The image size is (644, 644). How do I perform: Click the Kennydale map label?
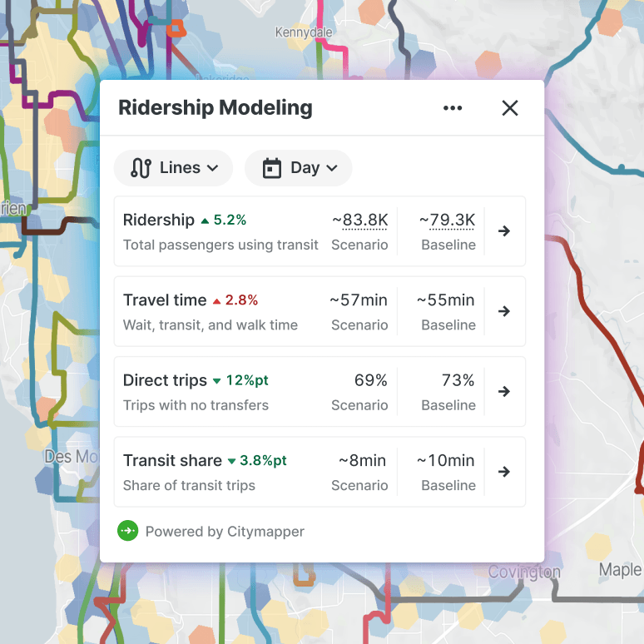pos(304,32)
